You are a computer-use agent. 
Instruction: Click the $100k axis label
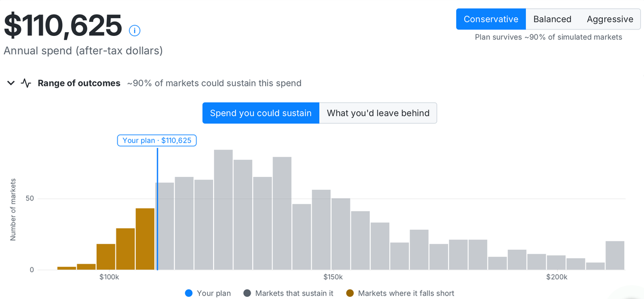tap(109, 277)
